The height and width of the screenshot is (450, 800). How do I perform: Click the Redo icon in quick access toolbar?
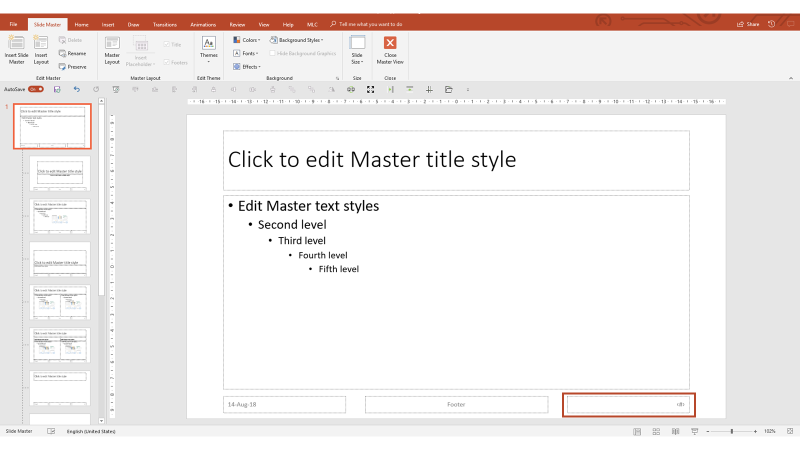point(96,89)
